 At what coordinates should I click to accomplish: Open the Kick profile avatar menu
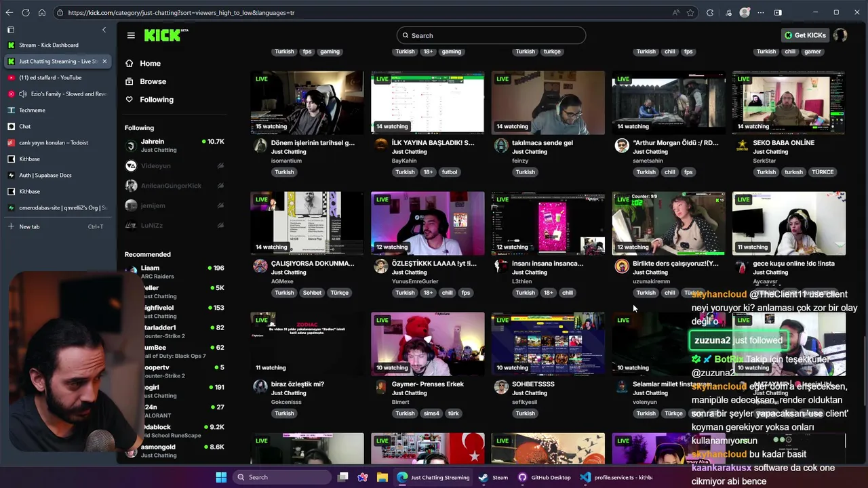[x=840, y=35]
